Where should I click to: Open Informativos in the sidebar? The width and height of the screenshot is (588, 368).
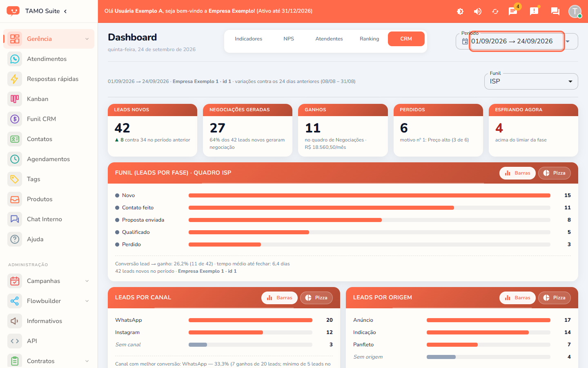coord(49,321)
